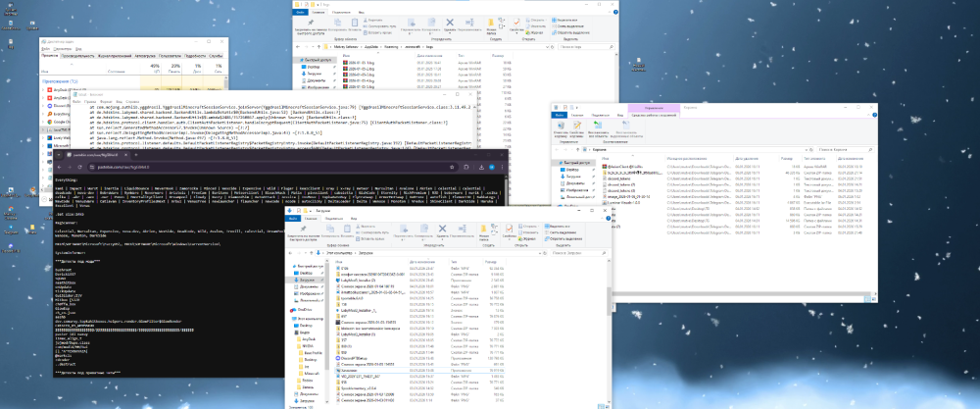Sort logs window by Size column header

pyautogui.click(x=498, y=56)
